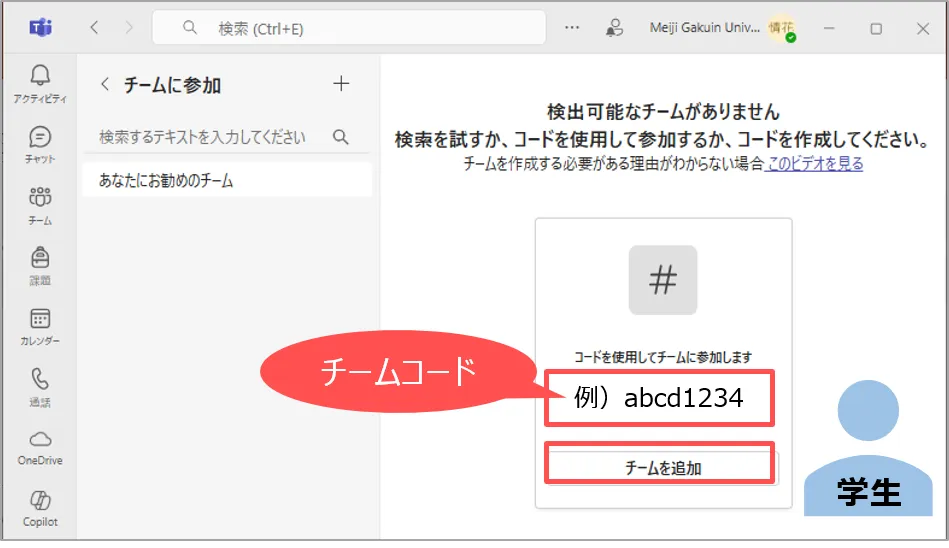Launch Copilot from the sidebar
This screenshot has height=548, width=949.
pyautogui.click(x=40, y=506)
